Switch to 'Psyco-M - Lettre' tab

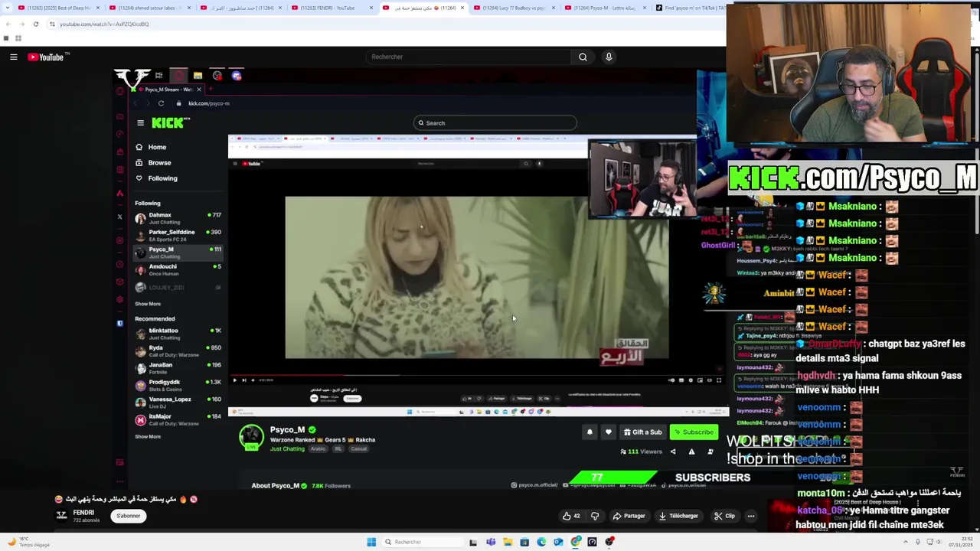point(603,8)
